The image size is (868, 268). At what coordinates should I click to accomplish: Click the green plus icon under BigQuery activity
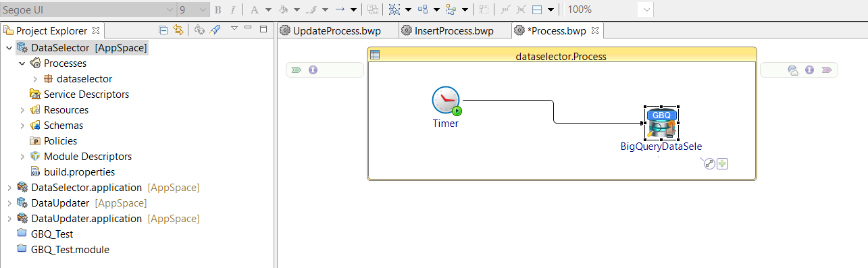pyautogui.click(x=722, y=163)
